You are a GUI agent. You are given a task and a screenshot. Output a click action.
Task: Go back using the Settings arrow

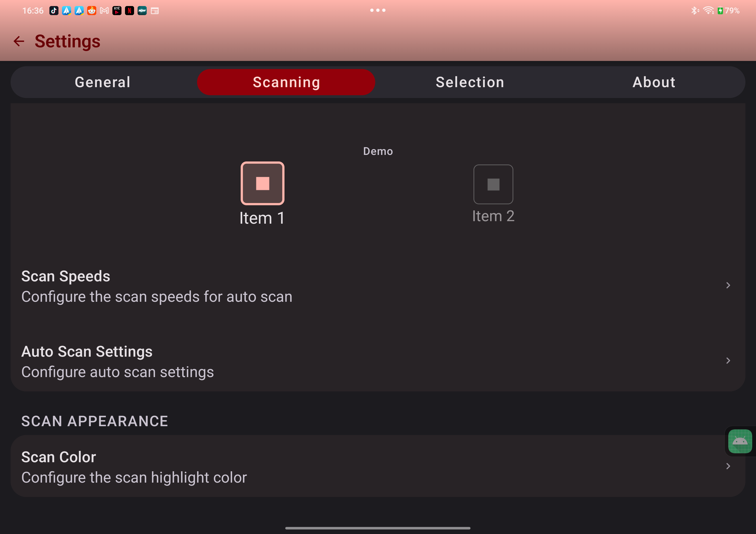(19, 41)
